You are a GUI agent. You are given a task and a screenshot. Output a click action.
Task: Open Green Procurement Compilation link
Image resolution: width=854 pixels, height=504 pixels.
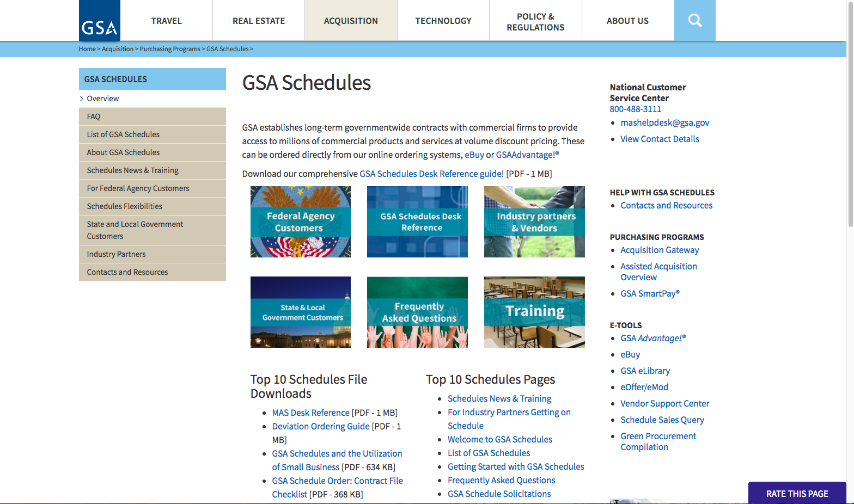pyautogui.click(x=658, y=441)
